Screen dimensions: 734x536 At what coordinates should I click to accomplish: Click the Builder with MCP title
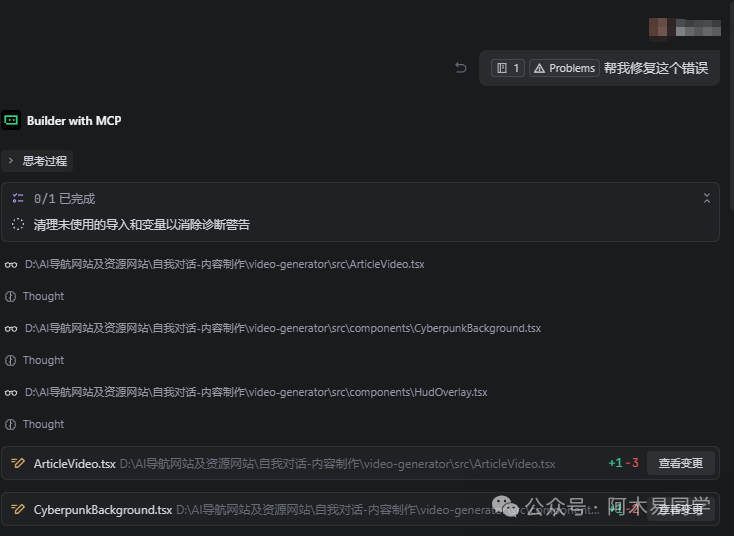[74, 121]
